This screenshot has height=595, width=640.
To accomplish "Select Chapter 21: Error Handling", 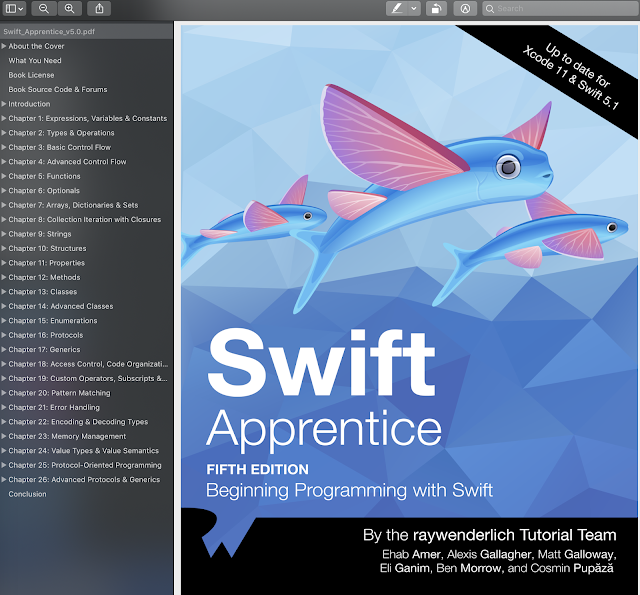I will (54, 407).
